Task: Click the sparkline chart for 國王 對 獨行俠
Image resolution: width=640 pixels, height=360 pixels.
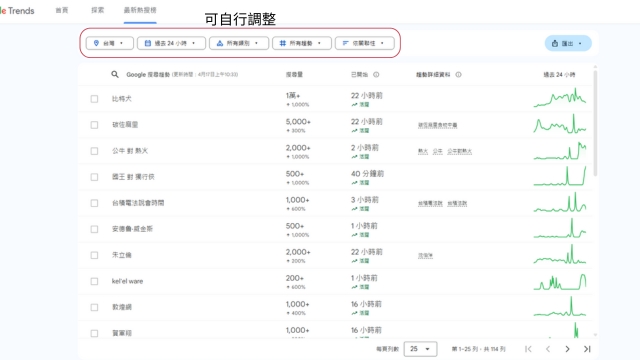Action: [x=560, y=176]
